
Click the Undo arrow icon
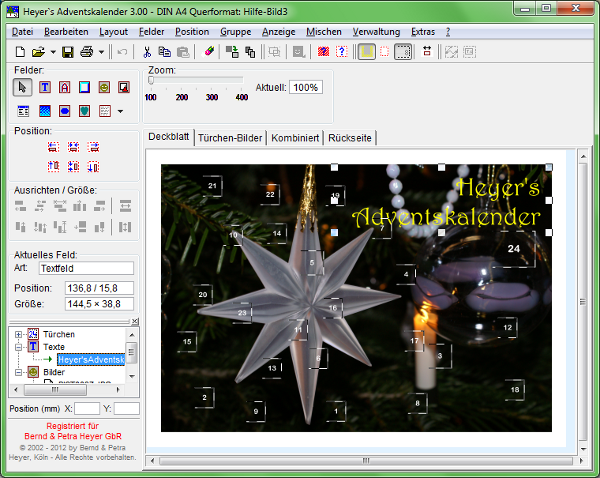[122, 51]
